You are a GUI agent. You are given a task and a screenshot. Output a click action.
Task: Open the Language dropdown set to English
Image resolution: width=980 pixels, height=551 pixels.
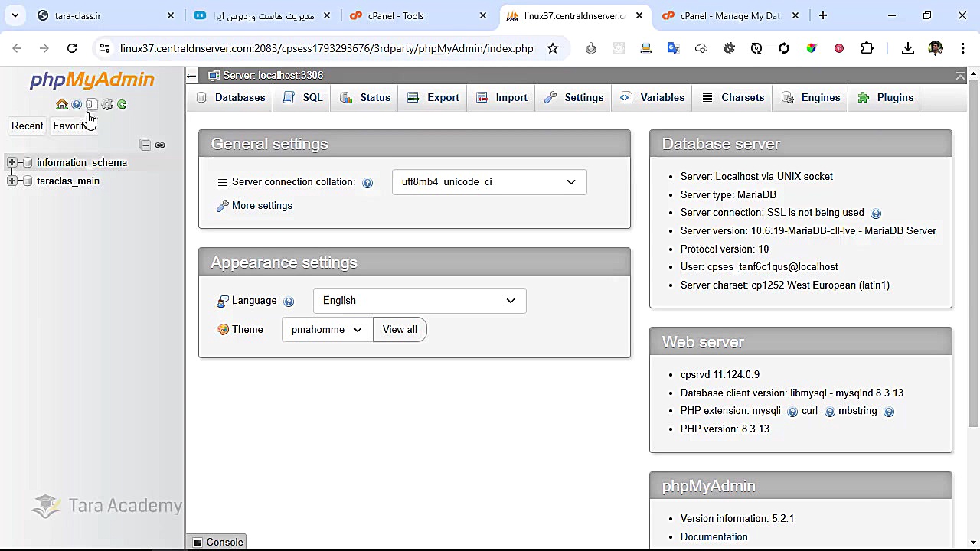[420, 301]
